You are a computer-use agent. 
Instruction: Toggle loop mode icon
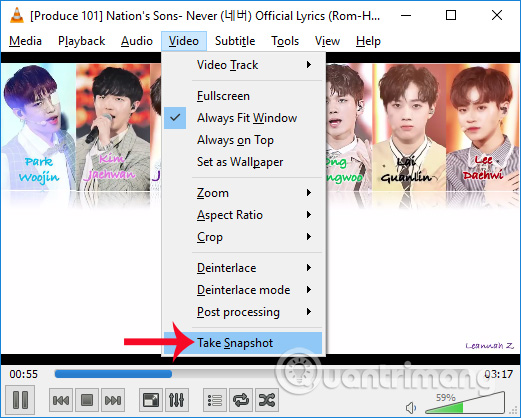point(241,400)
